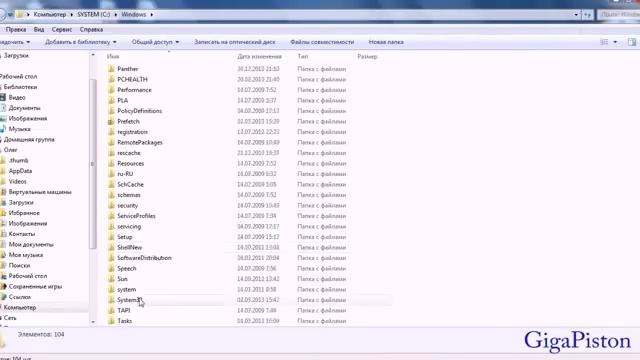The image size is (640, 360).
Task: Select the PolicyDefinitions folder icon
Action: 111,111
